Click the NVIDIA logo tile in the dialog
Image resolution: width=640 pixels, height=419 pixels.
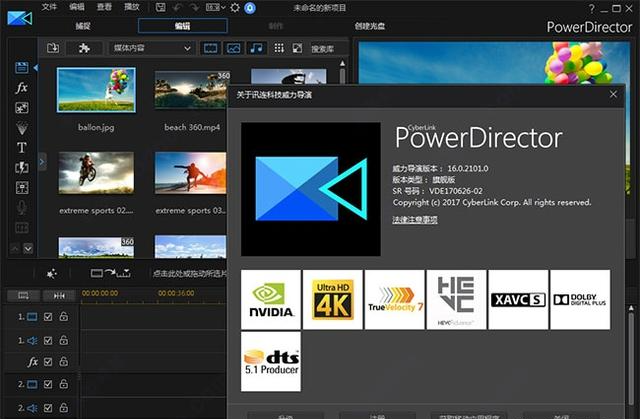(x=271, y=299)
